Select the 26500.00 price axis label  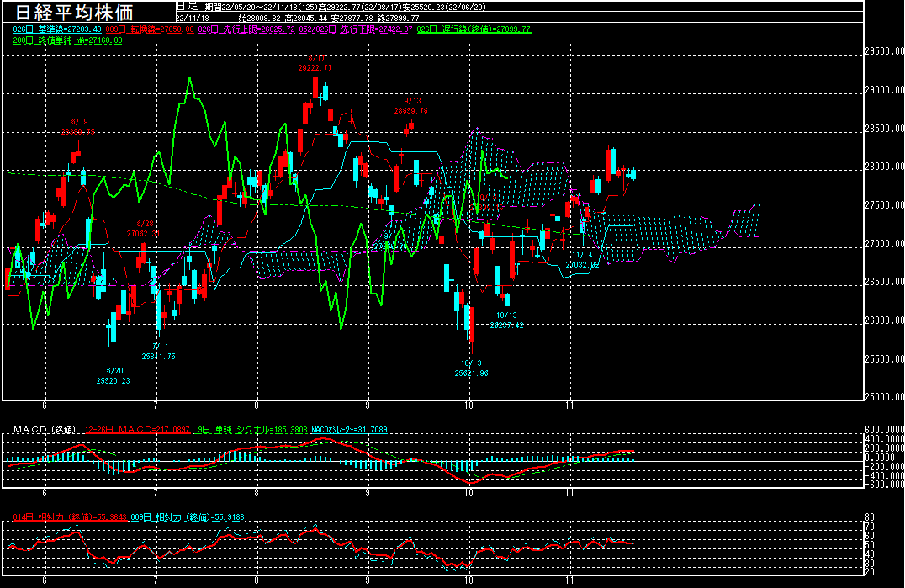884,282
